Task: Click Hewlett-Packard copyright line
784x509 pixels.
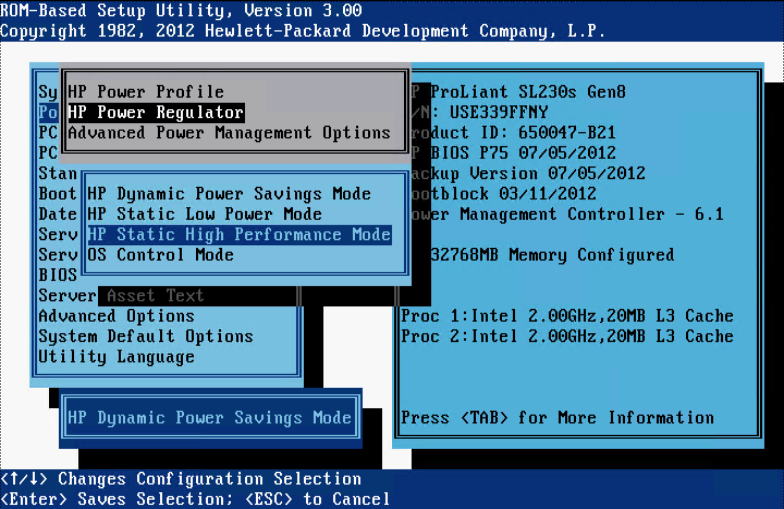Action: tap(302, 31)
